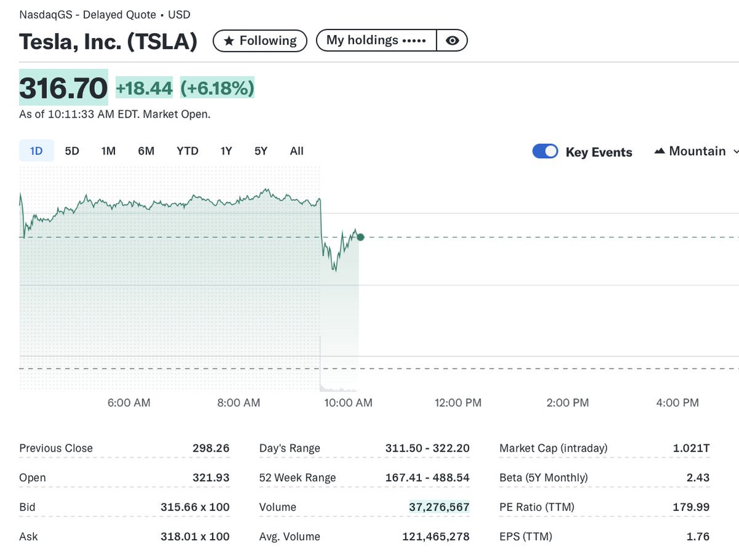
Task: Open the My holdings button
Action: click(376, 41)
